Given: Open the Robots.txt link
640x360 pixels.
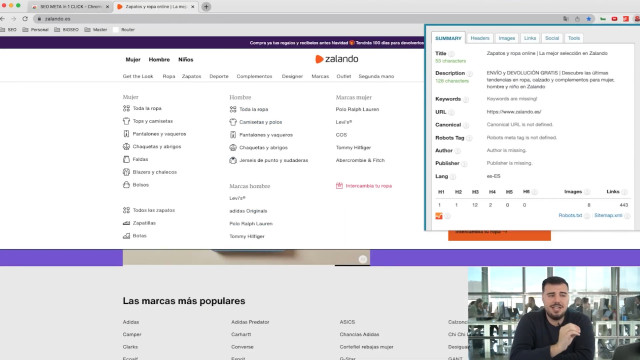Looking at the screenshot, I should 570,216.
